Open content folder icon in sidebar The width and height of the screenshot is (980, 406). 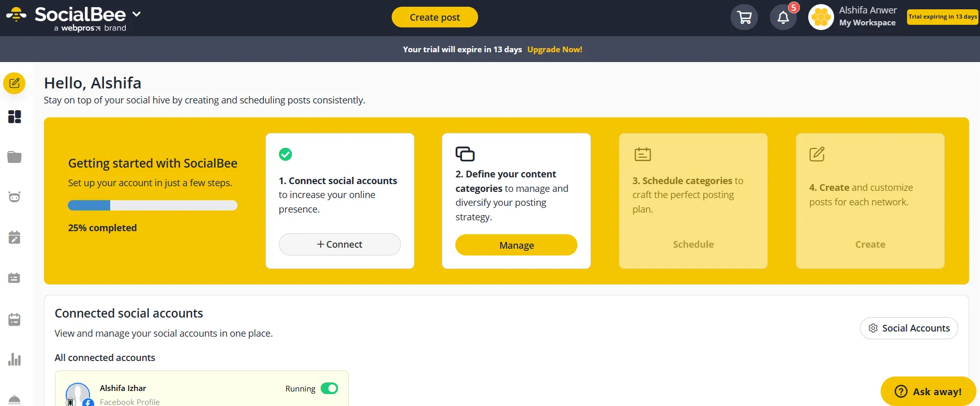point(14,157)
